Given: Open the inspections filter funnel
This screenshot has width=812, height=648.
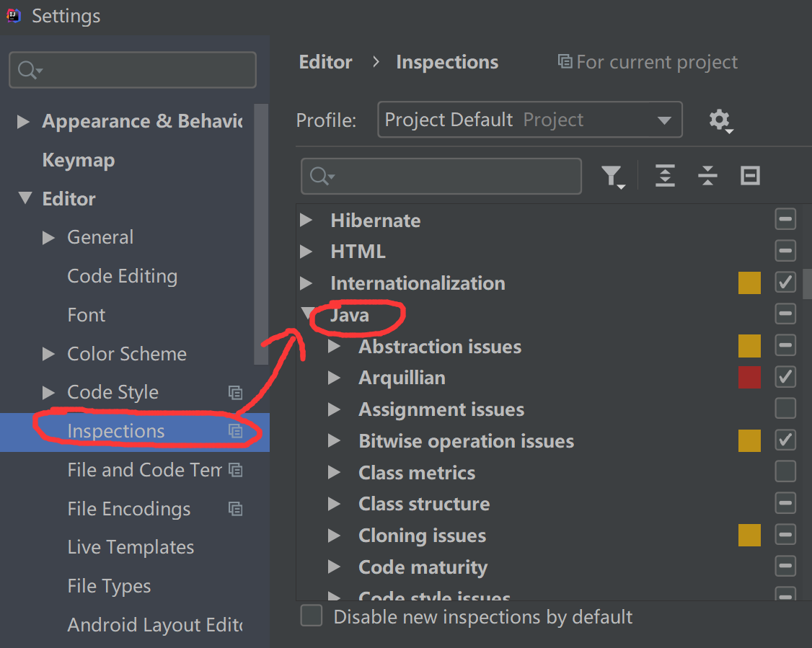Looking at the screenshot, I should [613, 177].
